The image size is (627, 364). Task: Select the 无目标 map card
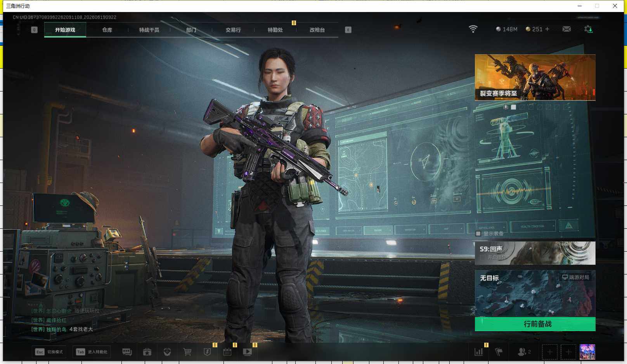coord(535,293)
